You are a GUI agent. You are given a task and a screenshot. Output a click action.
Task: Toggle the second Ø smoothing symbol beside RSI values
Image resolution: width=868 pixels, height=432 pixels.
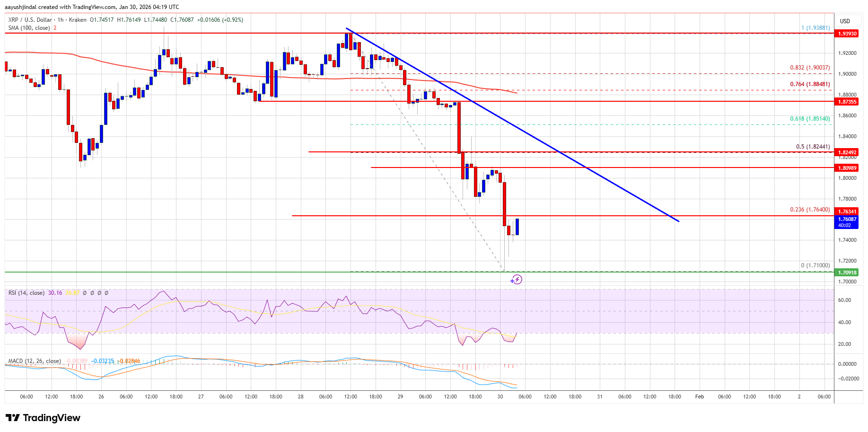tap(92, 293)
